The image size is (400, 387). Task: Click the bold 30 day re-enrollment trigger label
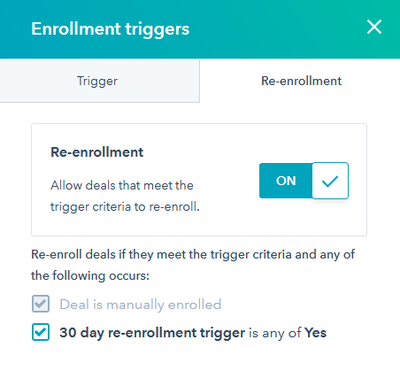point(152,333)
